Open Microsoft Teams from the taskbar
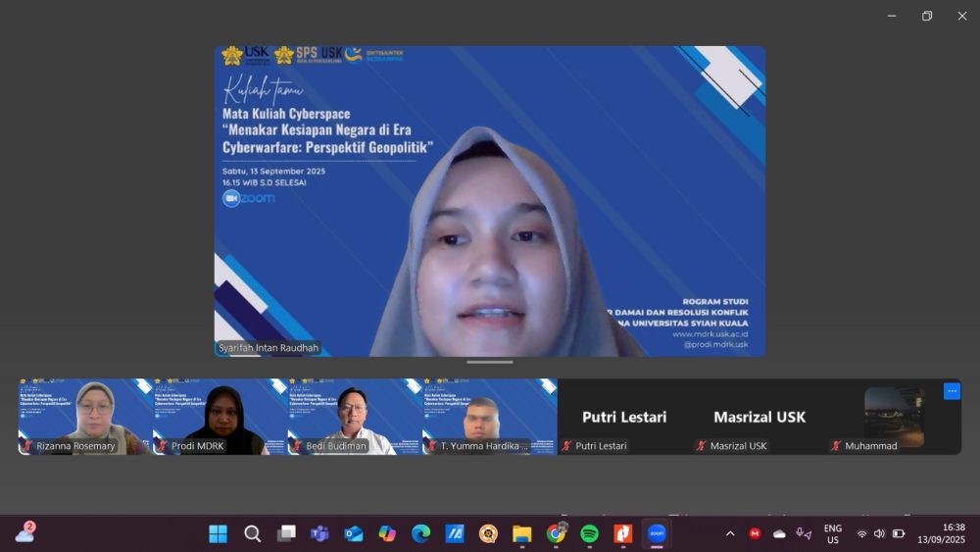This screenshot has height=552, width=980. pos(319,533)
